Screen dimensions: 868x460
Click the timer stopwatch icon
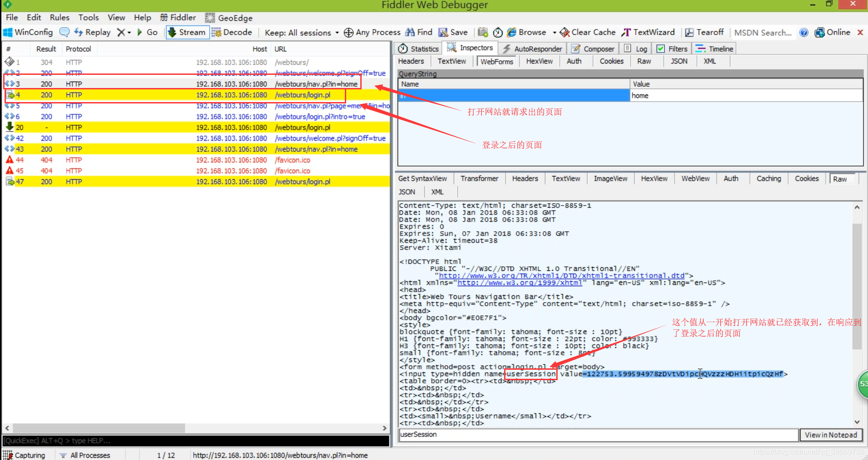coord(498,32)
